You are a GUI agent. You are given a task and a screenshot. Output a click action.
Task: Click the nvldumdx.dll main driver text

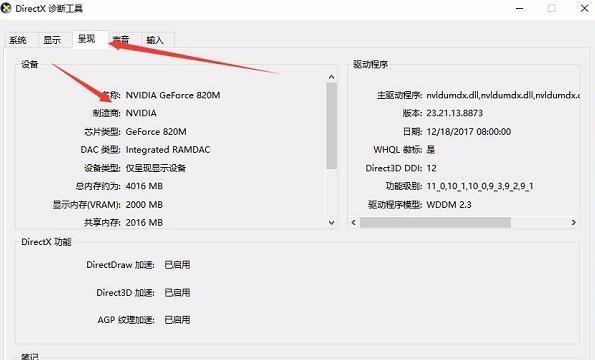click(503, 95)
